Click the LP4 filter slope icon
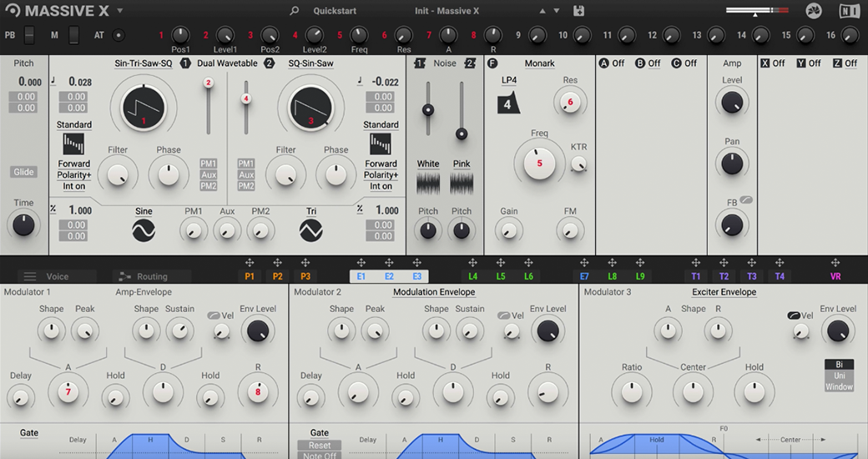Screen dimensions: 868x459 (x=509, y=103)
